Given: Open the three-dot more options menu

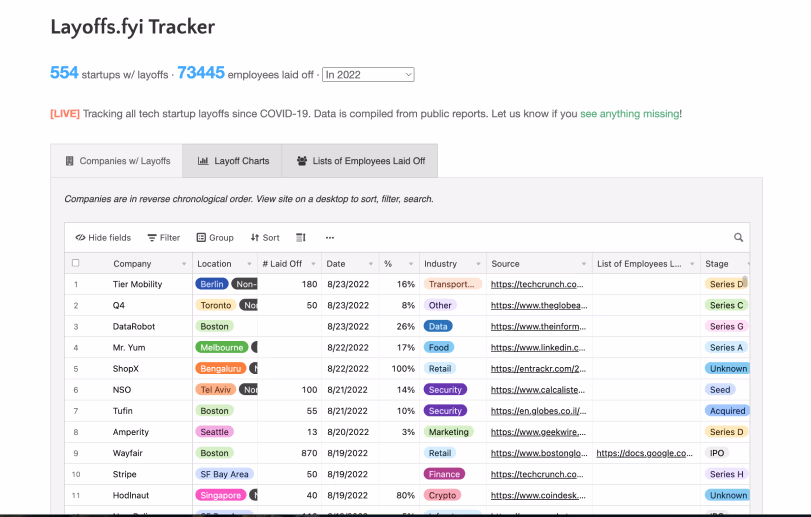Looking at the screenshot, I should (330, 238).
